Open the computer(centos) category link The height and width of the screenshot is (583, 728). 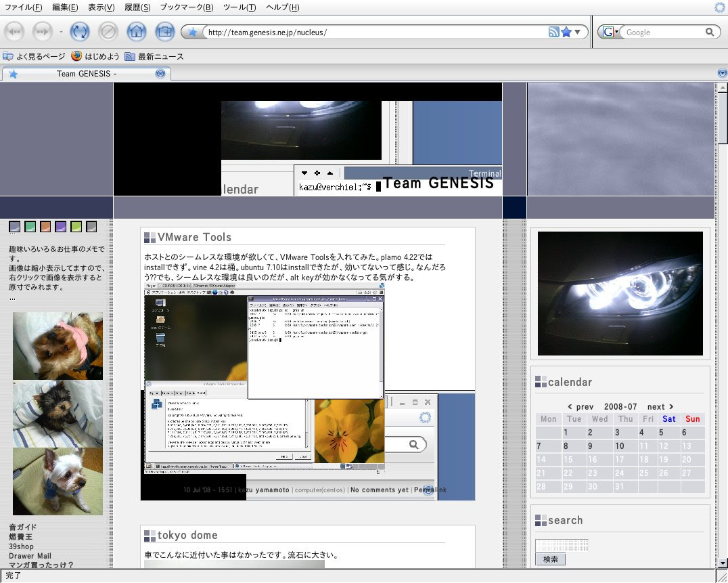(320, 490)
